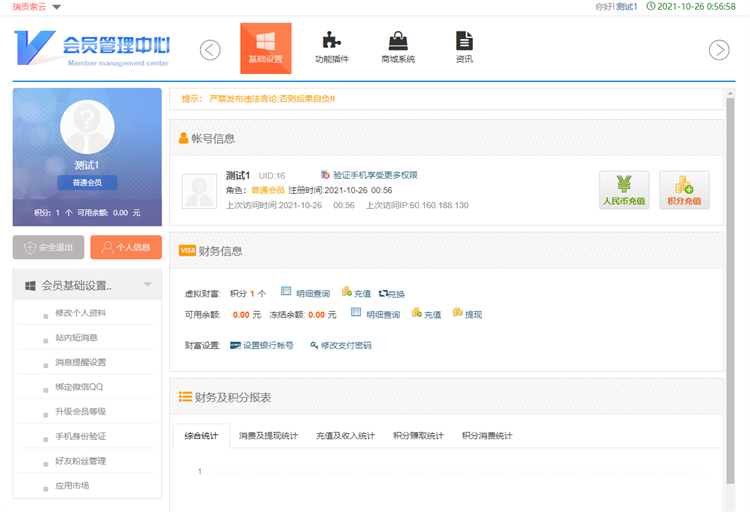
Task: Open 应用市场 in sidebar
Action: [72, 486]
